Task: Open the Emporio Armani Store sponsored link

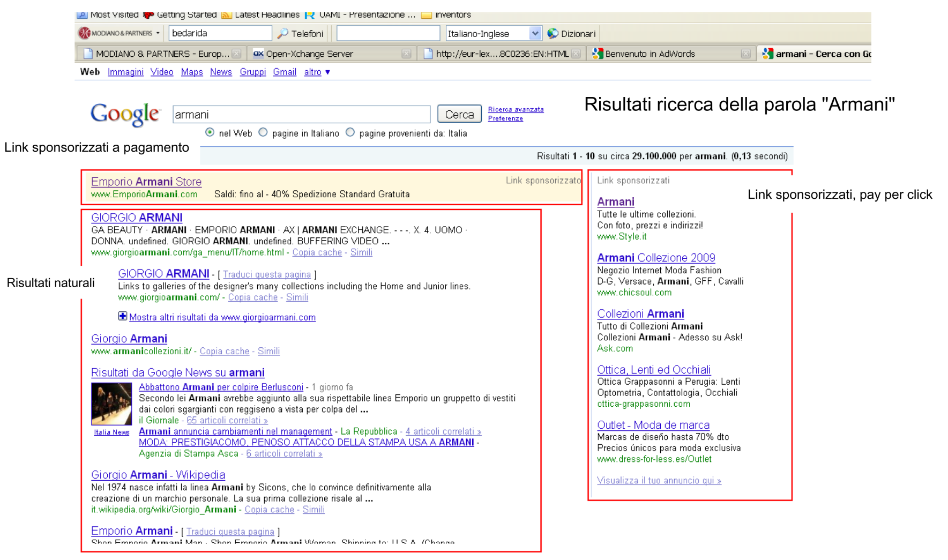Action: point(146,182)
